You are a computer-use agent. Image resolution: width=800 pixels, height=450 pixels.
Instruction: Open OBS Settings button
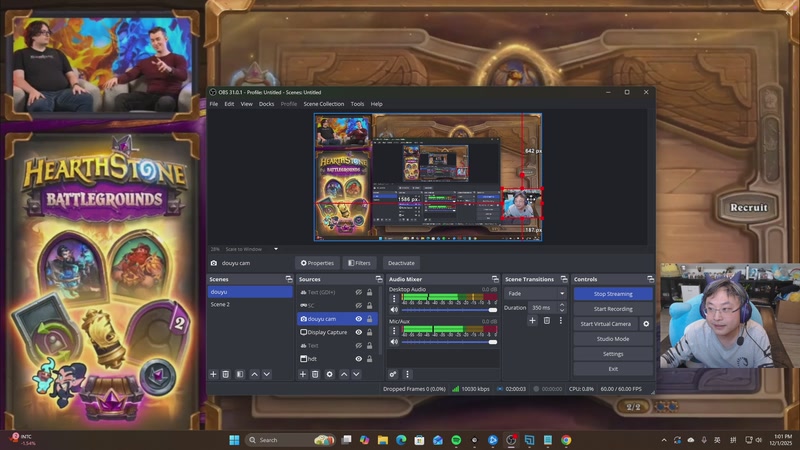click(x=613, y=354)
